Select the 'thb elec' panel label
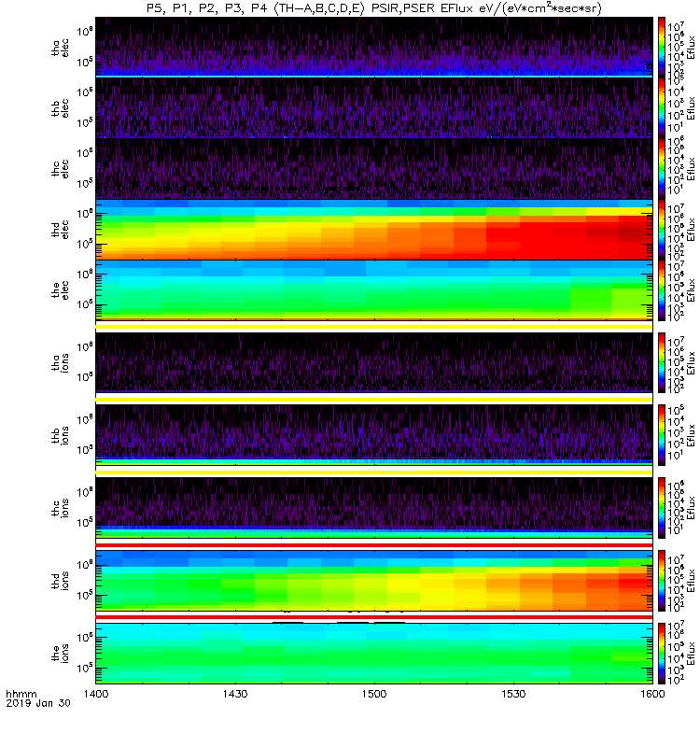Screen dimensions: 700x747 (60, 108)
